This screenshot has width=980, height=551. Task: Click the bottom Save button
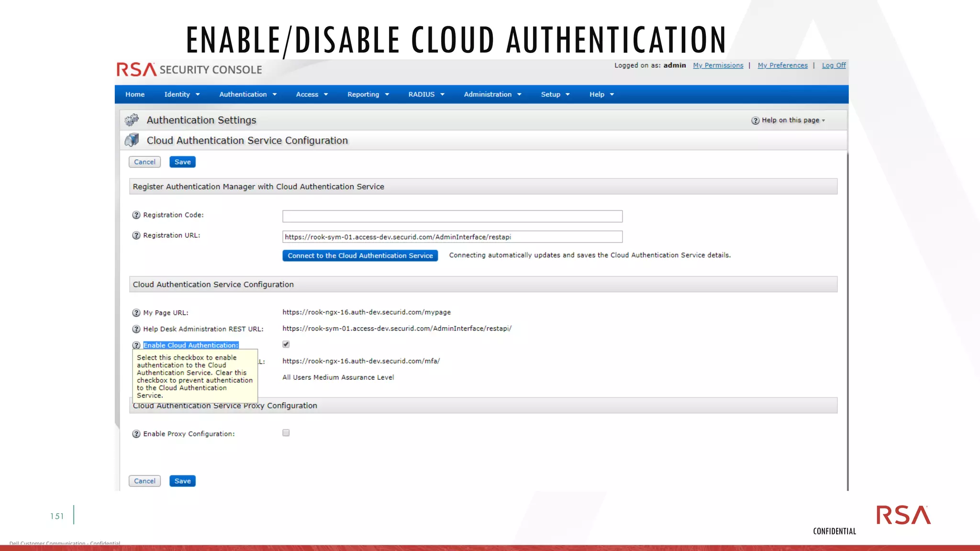(x=182, y=481)
